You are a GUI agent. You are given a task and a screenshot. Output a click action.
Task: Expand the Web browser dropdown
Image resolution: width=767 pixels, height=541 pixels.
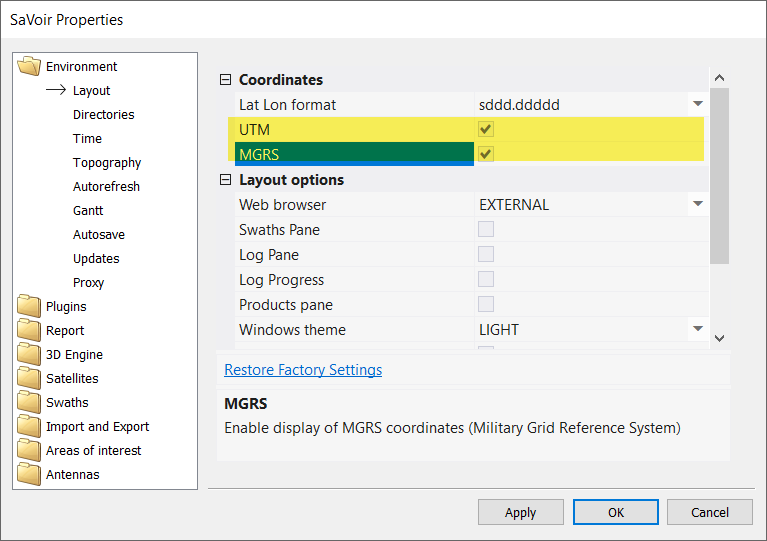point(697,204)
